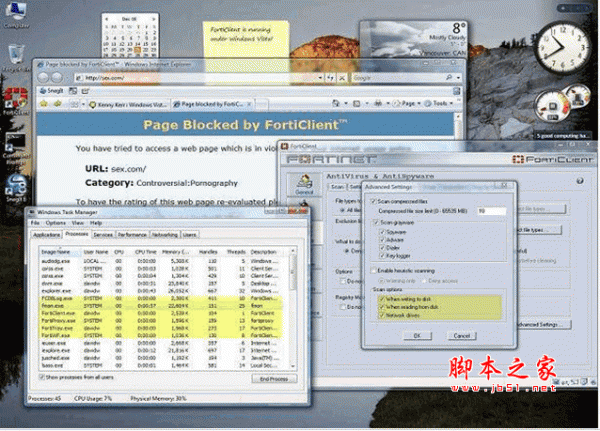Open the Favorites Center star icon
Image resolution: width=600 pixels, height=431 pixels.
(x=44, y=104)
